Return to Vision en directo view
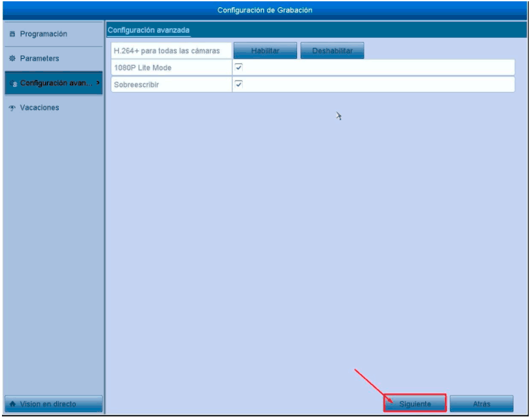 click(x=54, y=404)
